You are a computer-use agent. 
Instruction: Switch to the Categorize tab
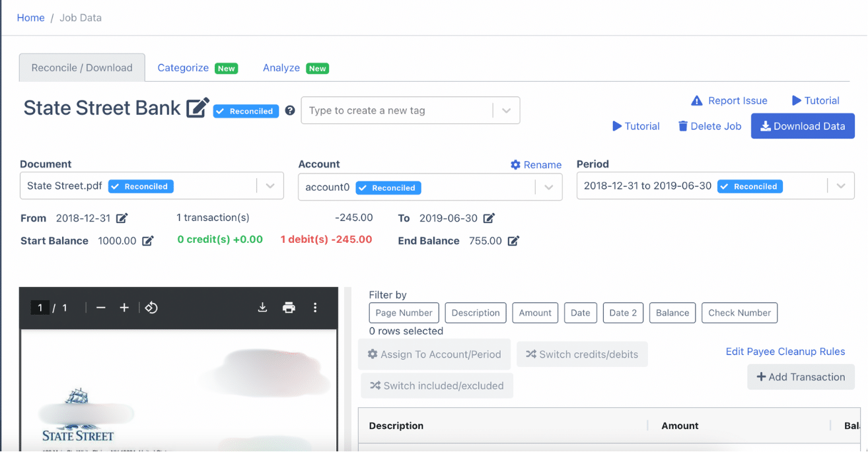pyautogui.click(x=197, y=68)
